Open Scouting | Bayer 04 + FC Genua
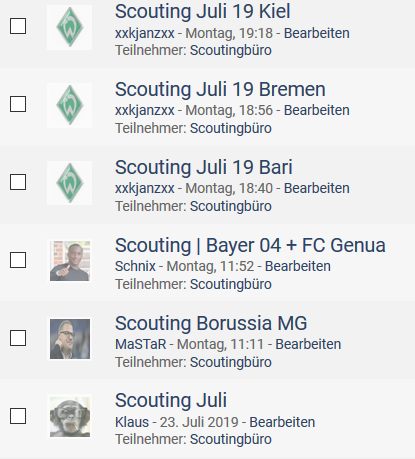Image resolution: width=415 pixels, height=459 pixels. click(250, 246)
